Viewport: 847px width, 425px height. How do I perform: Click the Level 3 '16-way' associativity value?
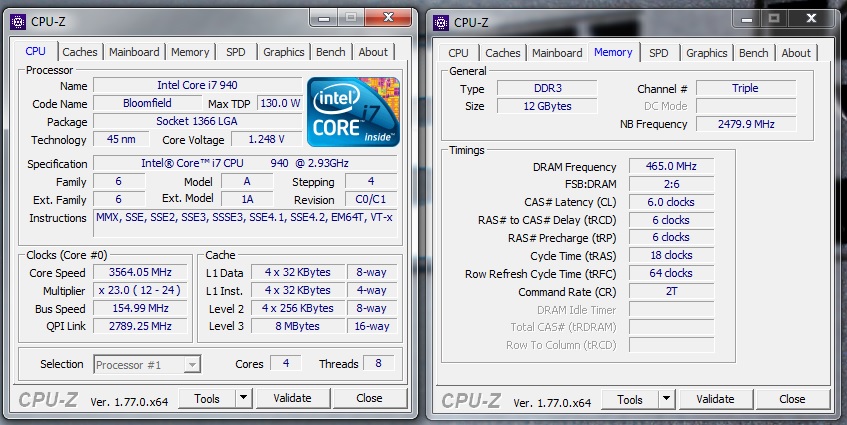(372, 326)
